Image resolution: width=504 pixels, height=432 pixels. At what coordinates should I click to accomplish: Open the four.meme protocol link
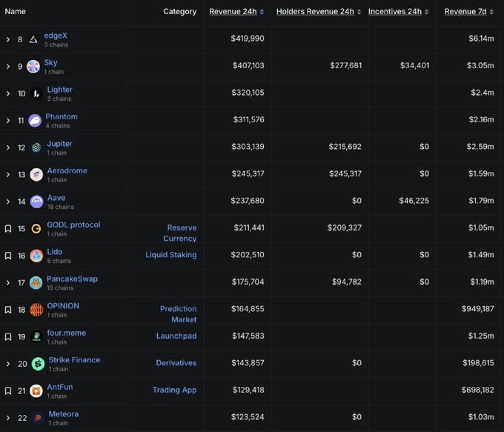(x=67, y=333)
